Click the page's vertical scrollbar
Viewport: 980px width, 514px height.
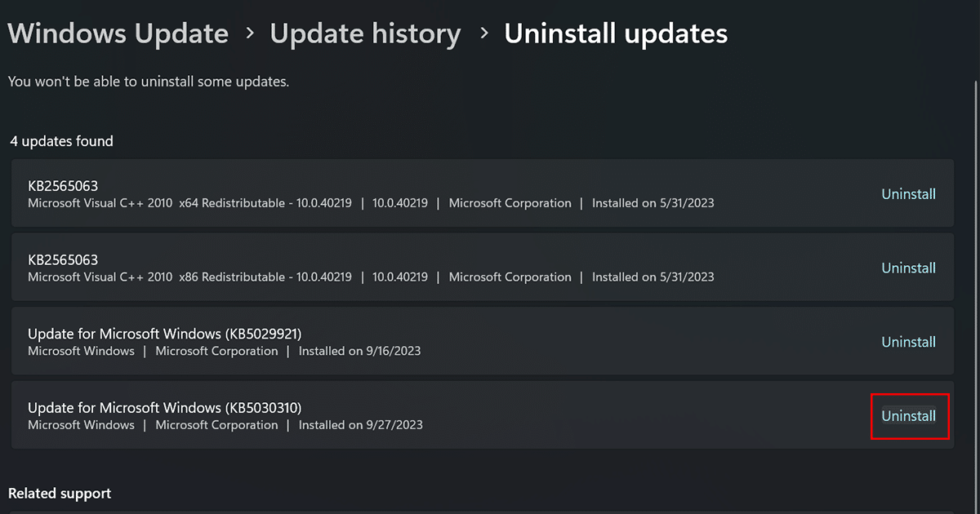(x=974, y=245)
